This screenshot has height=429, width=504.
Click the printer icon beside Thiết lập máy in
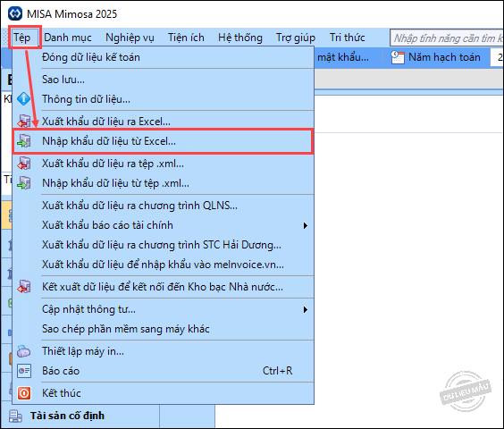pos(24,351)
